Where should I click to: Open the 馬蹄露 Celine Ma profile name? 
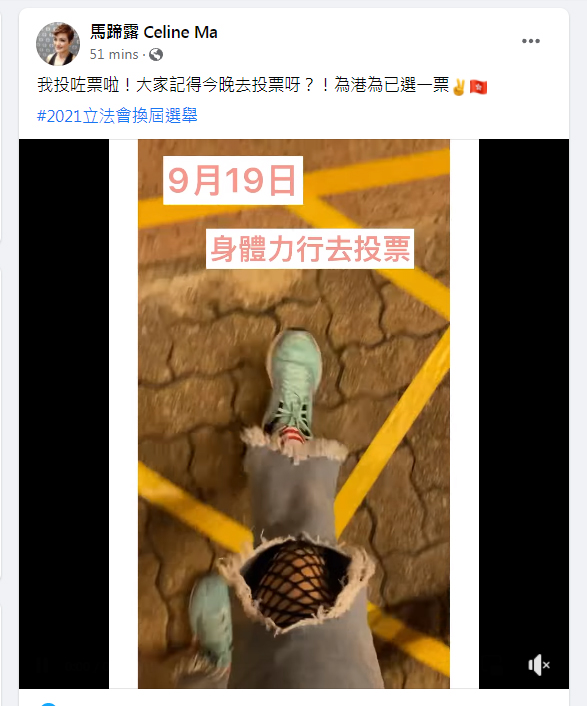(x=154, y=32)
